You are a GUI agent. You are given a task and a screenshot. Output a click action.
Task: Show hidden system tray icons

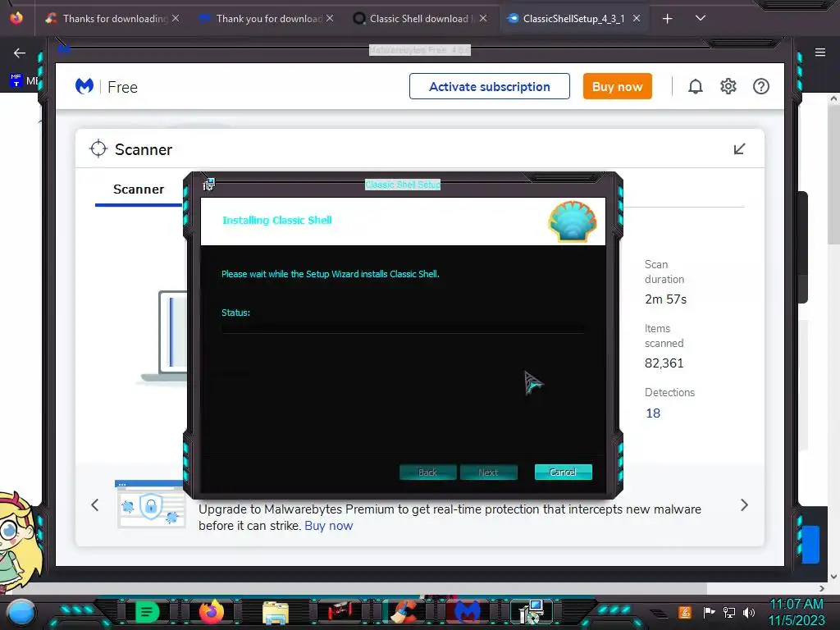(659, 613)
